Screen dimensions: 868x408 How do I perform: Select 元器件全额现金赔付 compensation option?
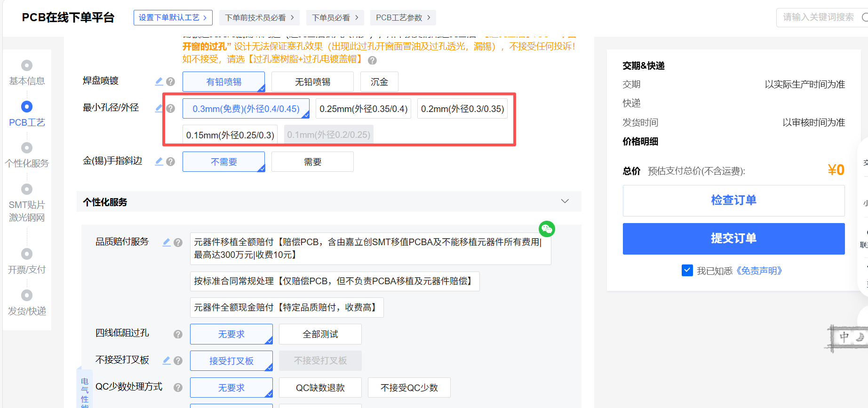[x=287, y=308]
